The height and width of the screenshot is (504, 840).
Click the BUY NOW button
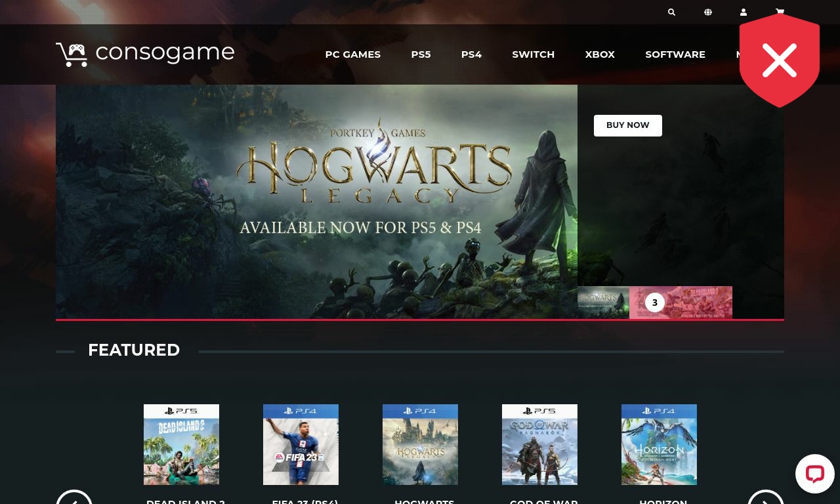628,125
